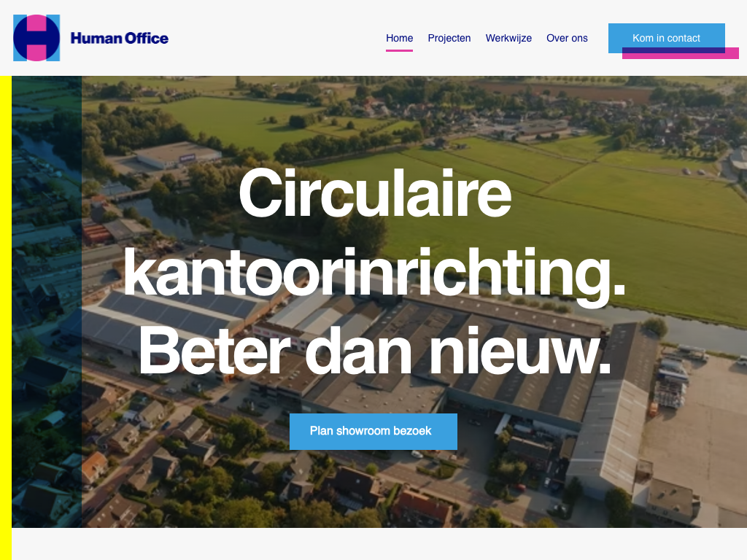Click the Kom in contact button
This screenshot has height=560, width=747.
667,38
